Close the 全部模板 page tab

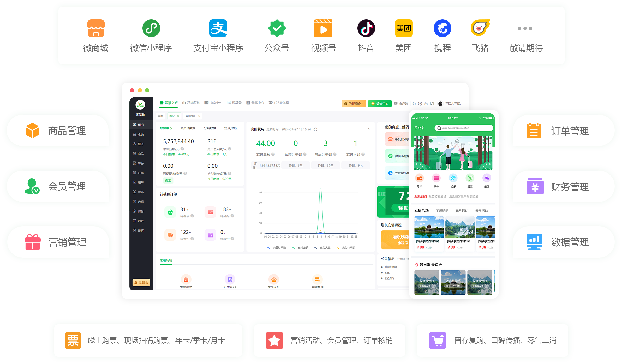[x=199, y=116]
